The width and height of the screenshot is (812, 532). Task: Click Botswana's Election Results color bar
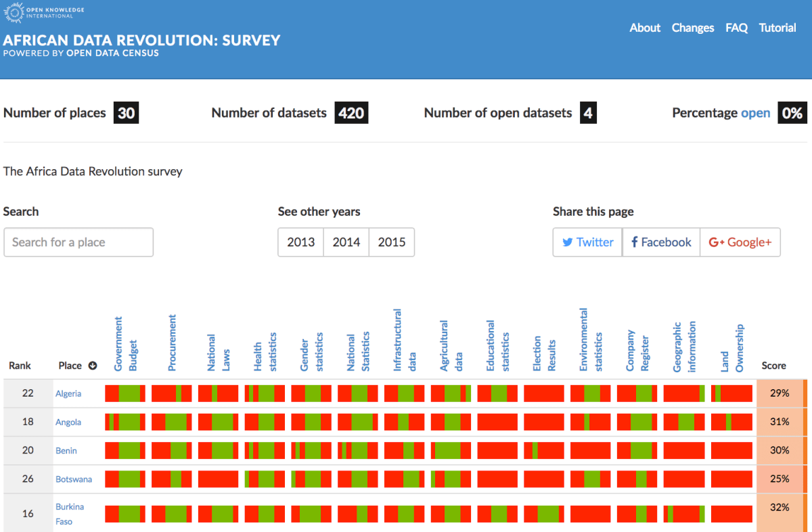coord(544,479)
